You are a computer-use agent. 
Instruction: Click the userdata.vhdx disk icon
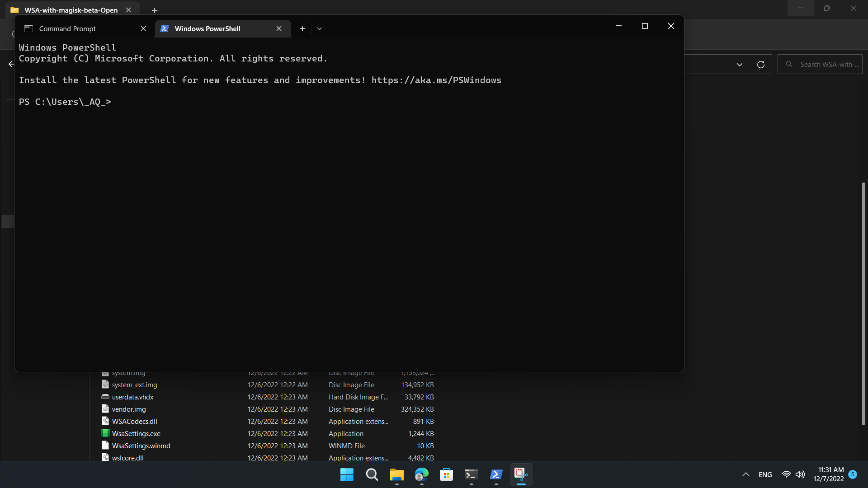point(105,397)
